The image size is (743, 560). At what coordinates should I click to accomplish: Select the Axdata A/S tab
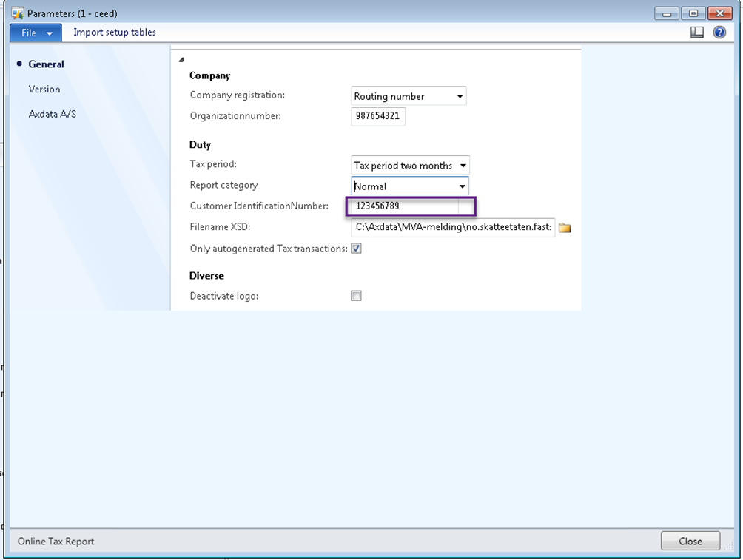[52, 114]
